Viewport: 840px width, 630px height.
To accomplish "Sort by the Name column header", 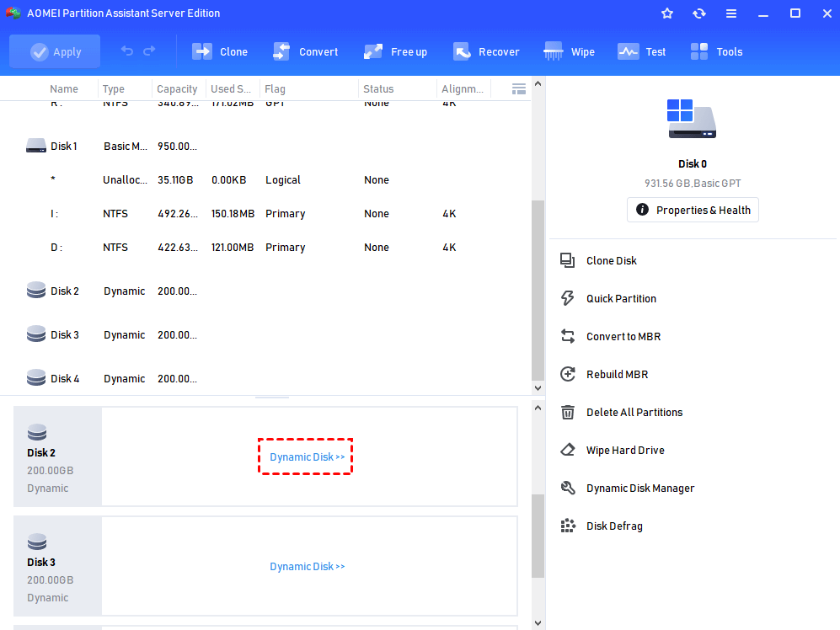I will (x=64, y=89).
